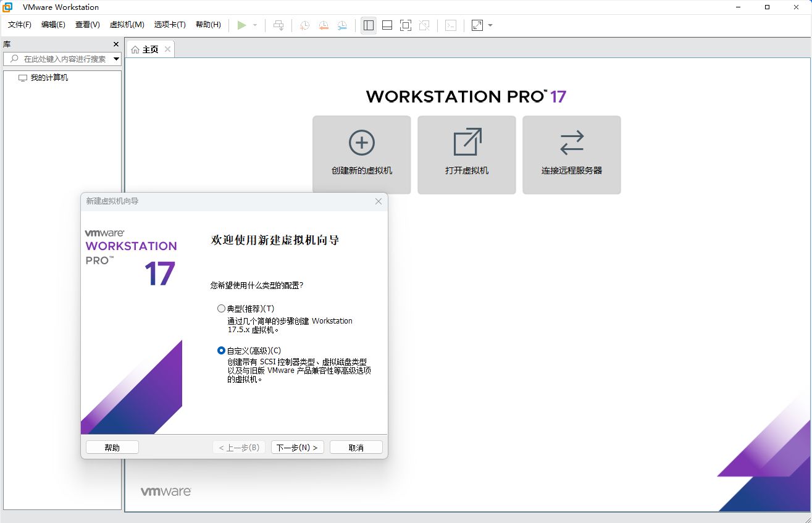Click the 连接远程服务器 tile
This screenshot has height=523, width=812.
coord(572,155)
